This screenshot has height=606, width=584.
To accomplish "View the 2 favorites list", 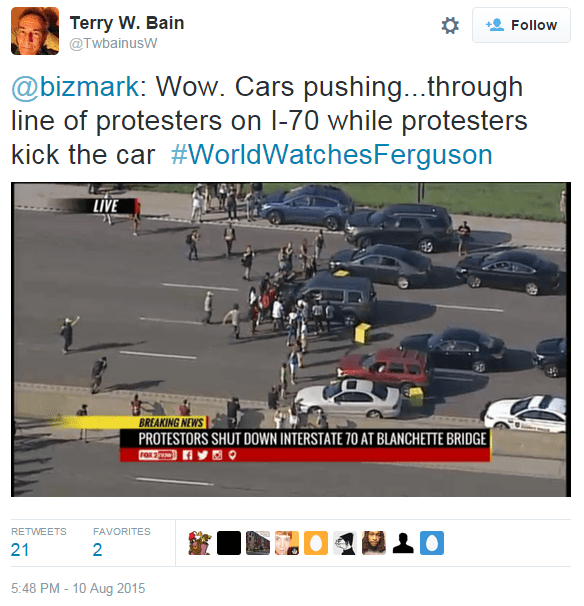I will (x=121, y=542).
